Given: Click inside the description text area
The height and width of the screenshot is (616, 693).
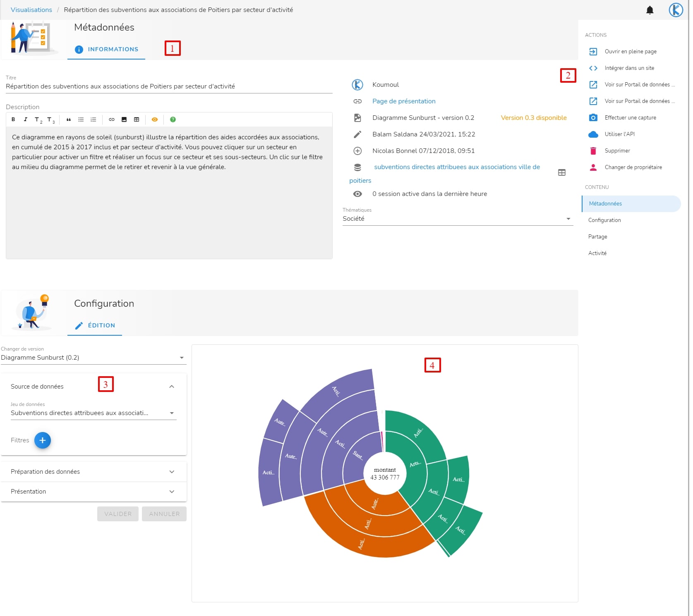Looking at the screenshot, I should tap(169, 193).
